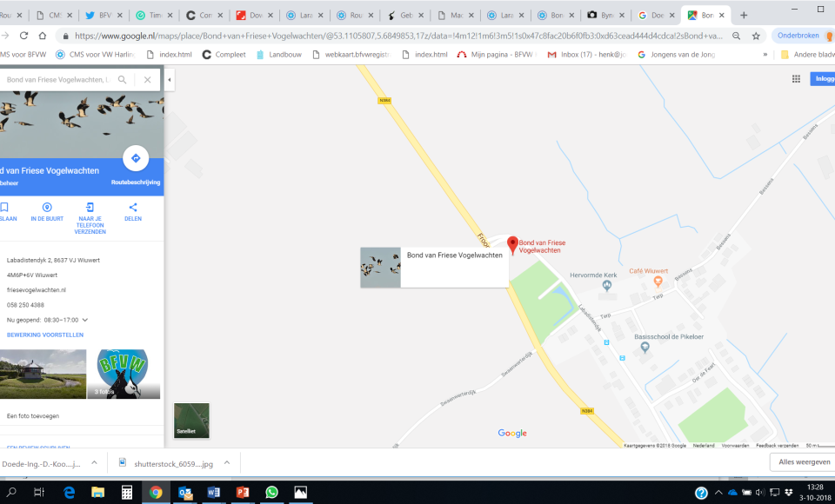The height and width of the screenshot is (504, 835).
Task: Open WhatsApp from taskbar
Action: 271,493
